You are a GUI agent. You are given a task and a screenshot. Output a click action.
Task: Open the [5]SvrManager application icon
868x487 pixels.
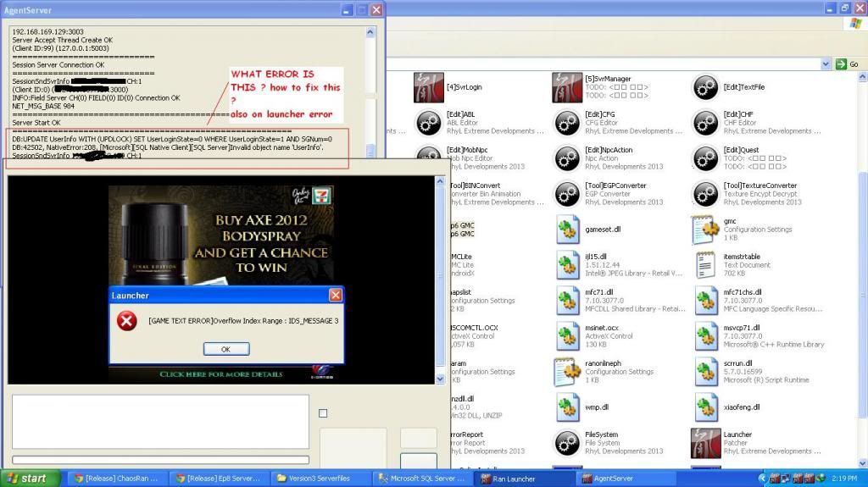[x=567, y=88]
